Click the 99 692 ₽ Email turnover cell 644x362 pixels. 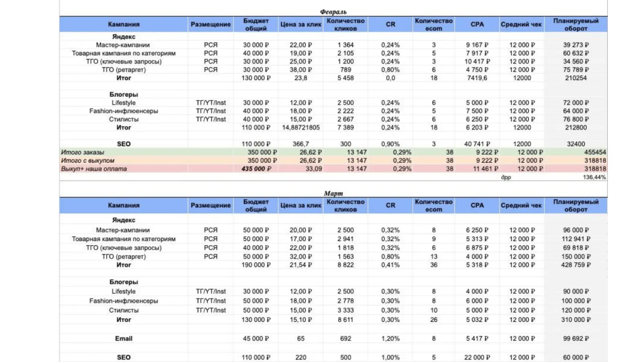576,338
